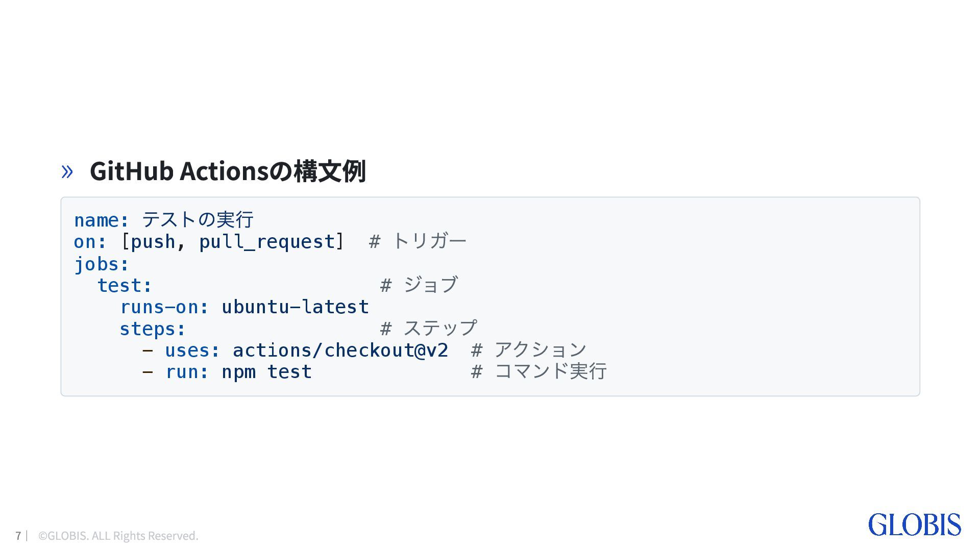The width and height of the screenshot is (980, 551).
Task: Click the GLOBIS copyright notice in the footer
Action: [x=118, y=536]
